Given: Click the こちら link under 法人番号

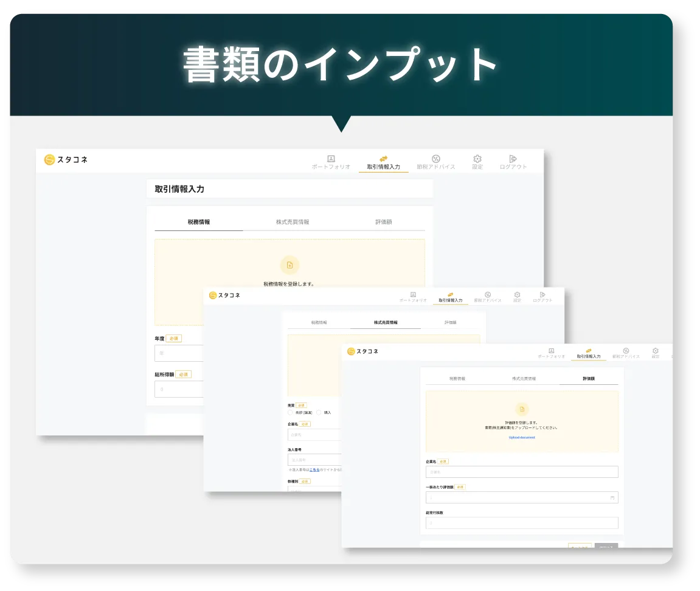Looking at the screenshot, I should pos(314,470).
